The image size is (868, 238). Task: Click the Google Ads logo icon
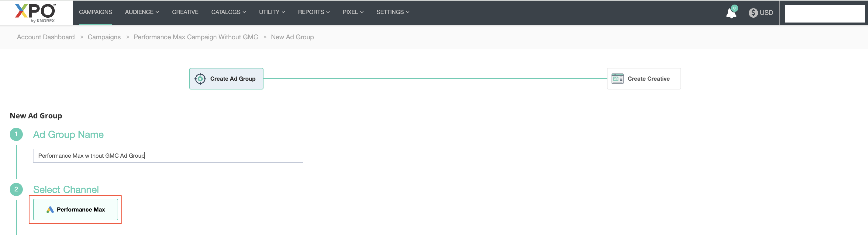[50, 210]
